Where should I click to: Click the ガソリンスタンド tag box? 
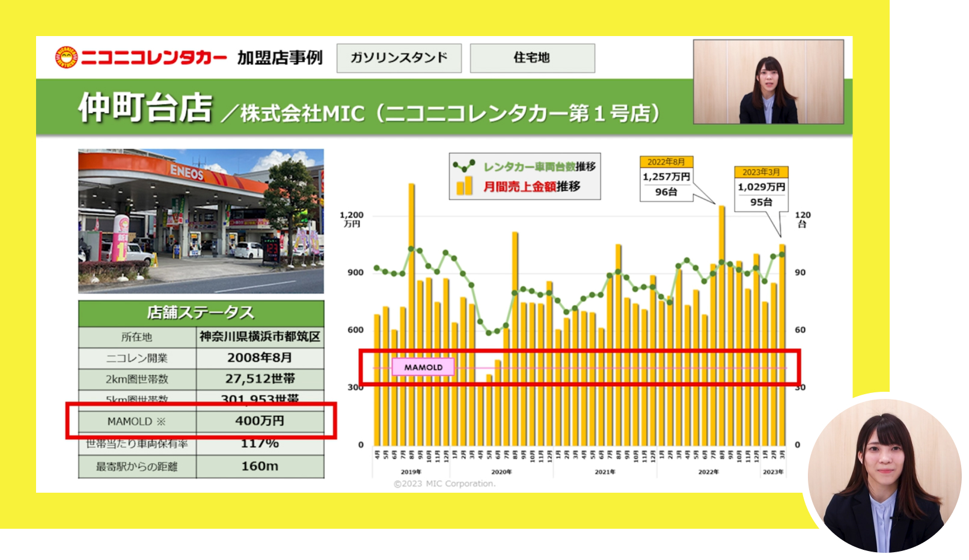click(x=399, y=58)
